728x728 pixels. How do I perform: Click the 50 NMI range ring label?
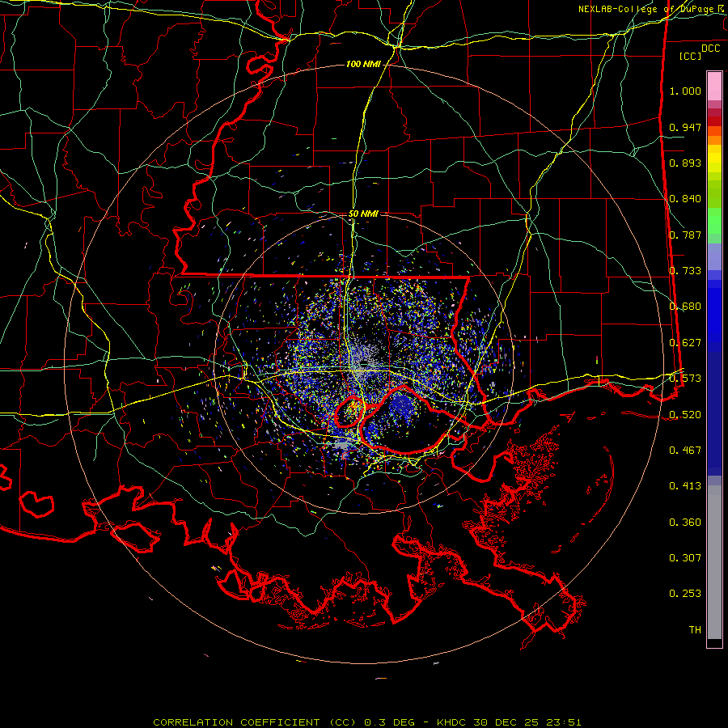point(363,214)
